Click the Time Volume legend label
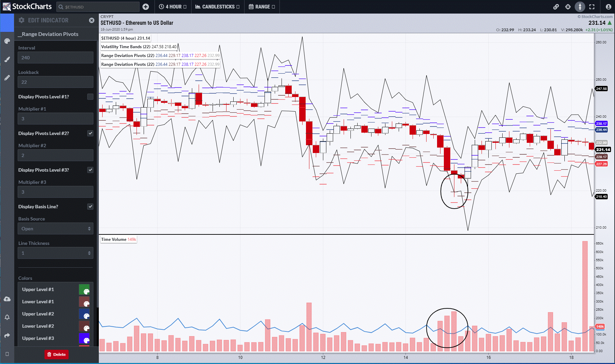 119,240
